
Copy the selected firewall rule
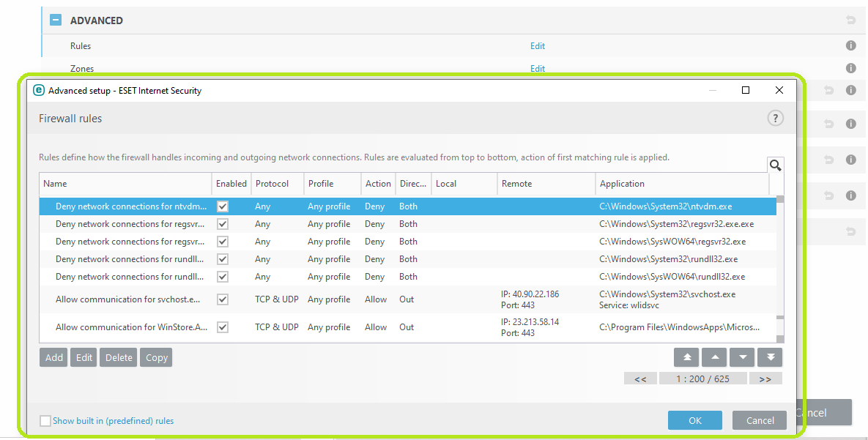click(156, 357)
